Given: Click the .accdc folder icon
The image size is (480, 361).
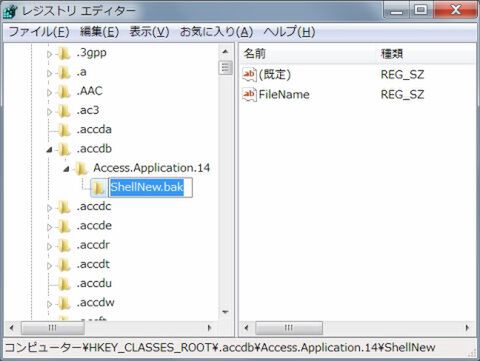Looking at the screenshot, I should click(x=64, y=207).
